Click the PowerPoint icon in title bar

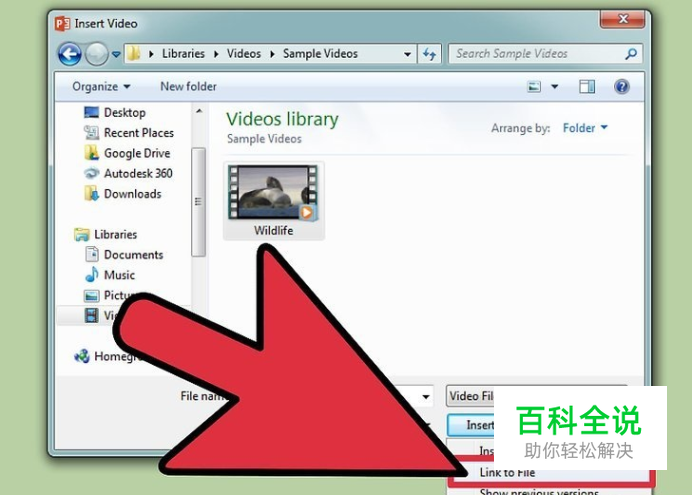[62, 23]
